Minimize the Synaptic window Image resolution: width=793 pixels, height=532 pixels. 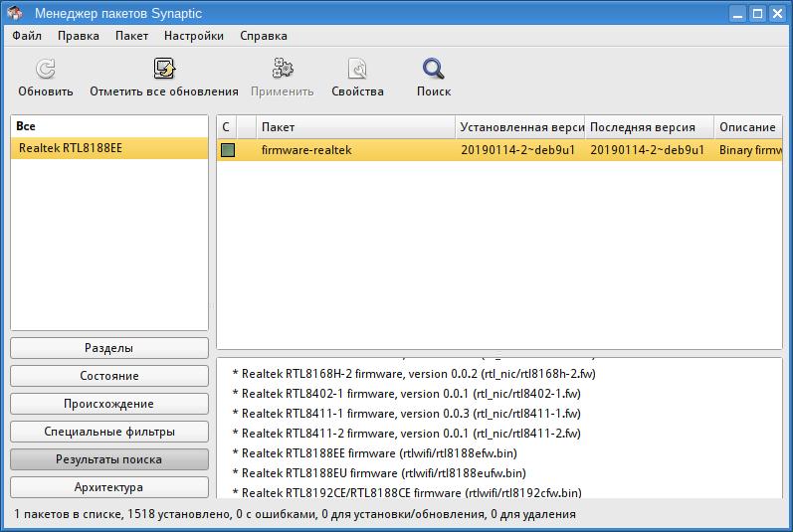(x=738, y=13)
